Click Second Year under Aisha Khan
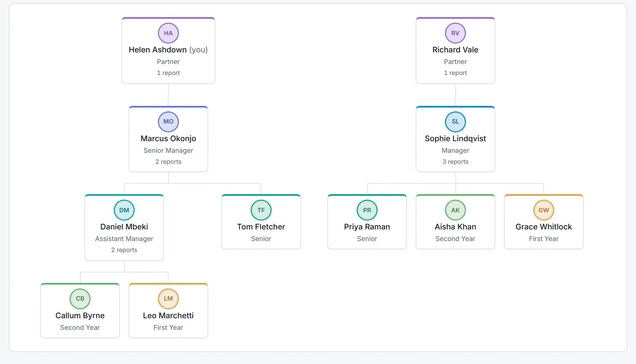636x364 pixels. (455, 239)
